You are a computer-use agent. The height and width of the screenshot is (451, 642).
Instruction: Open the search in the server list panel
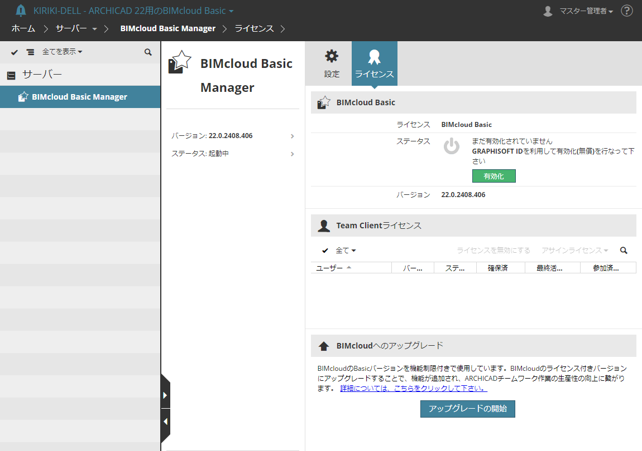(148, 52)
